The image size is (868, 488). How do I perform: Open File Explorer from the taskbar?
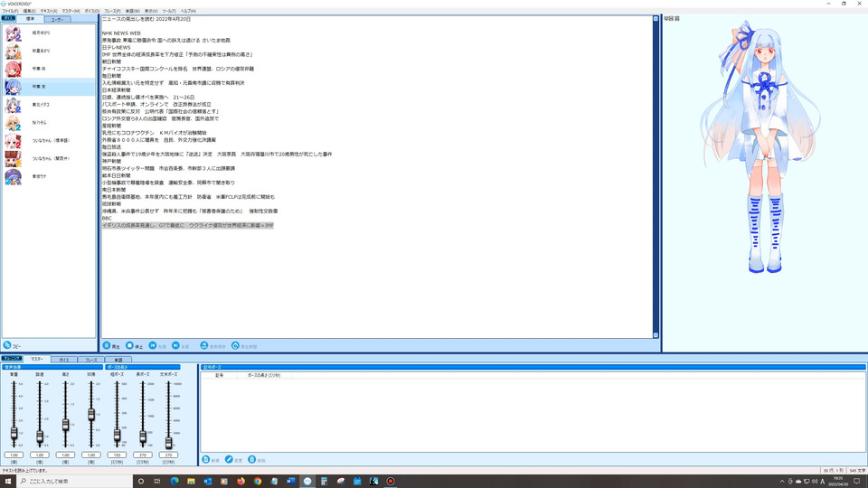pyautogui.click(x=191, y=482)
